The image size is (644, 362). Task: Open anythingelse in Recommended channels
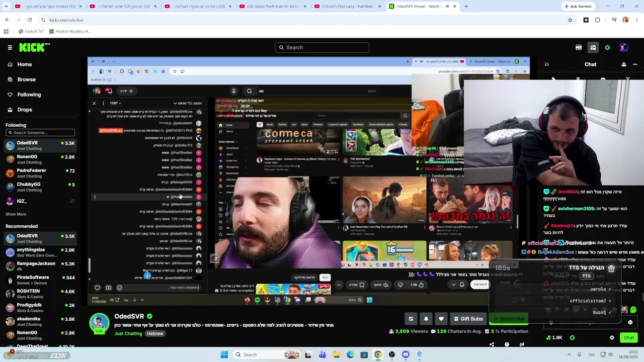coord(40,252)
